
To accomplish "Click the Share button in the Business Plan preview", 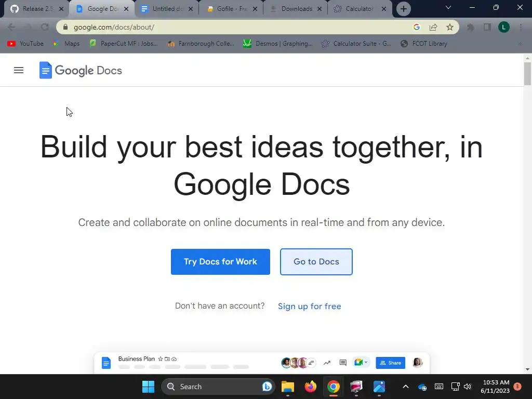I will pos(390,363).
